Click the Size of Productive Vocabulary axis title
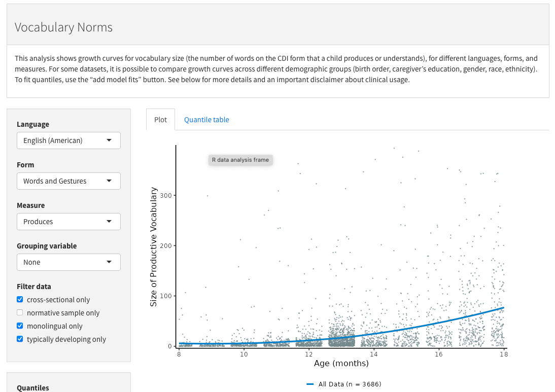The width and height of the screenshot is (555, 392). click(154, 246)
